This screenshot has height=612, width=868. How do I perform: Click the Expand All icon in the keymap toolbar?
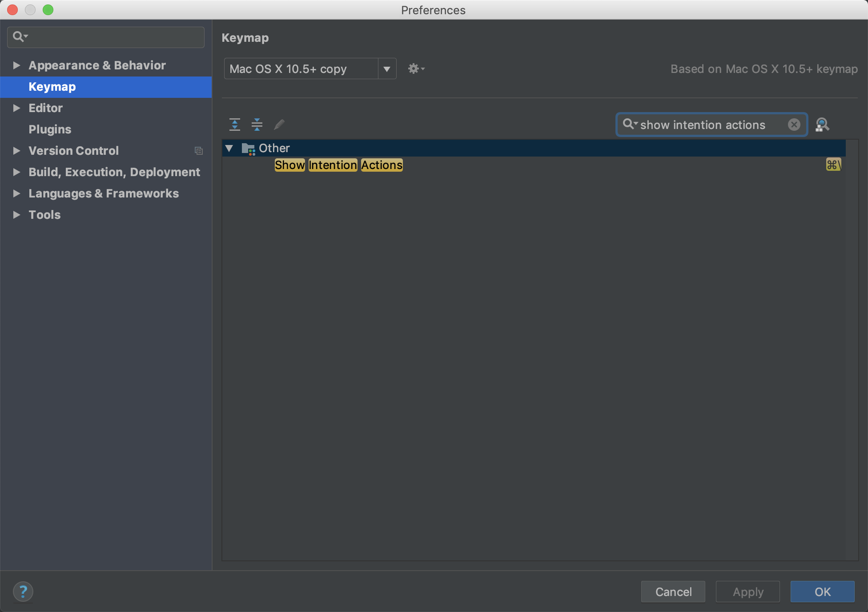[235, 125]
